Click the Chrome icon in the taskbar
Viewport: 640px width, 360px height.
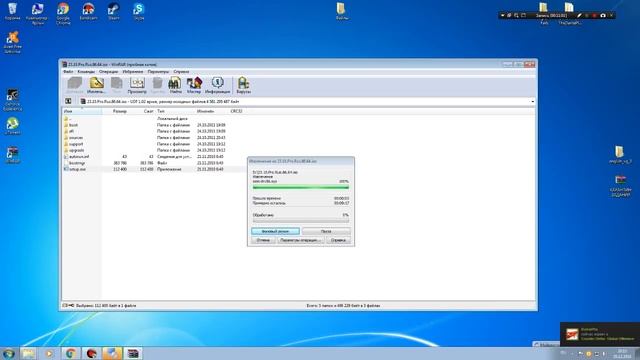[71, 353]
